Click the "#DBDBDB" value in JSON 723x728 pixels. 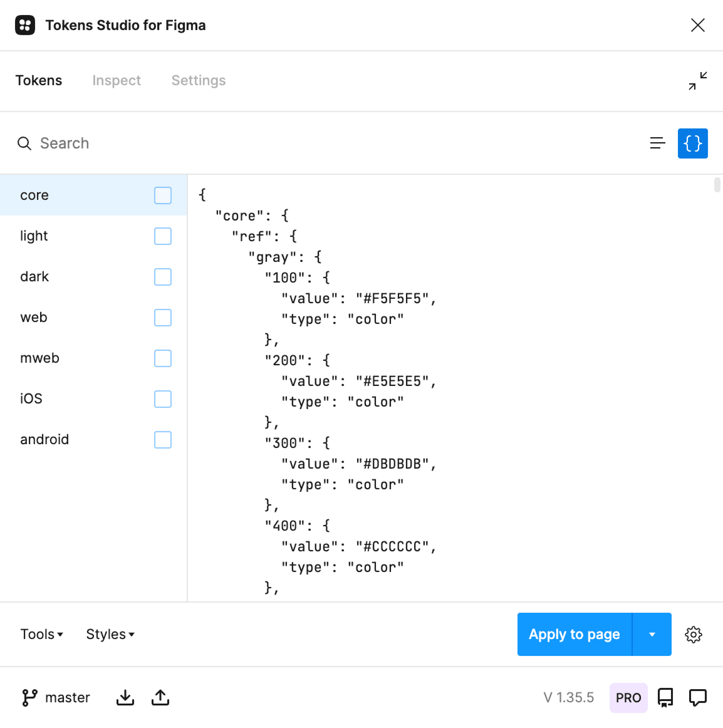tap(392, 464)
